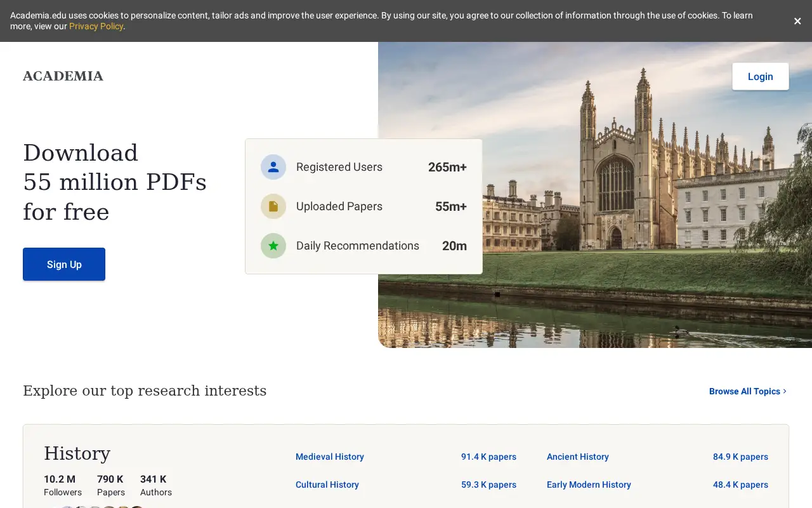Screen dimensions: 812x508
Task: Click the 91.4 K papers link
Action: pos(488,457)
